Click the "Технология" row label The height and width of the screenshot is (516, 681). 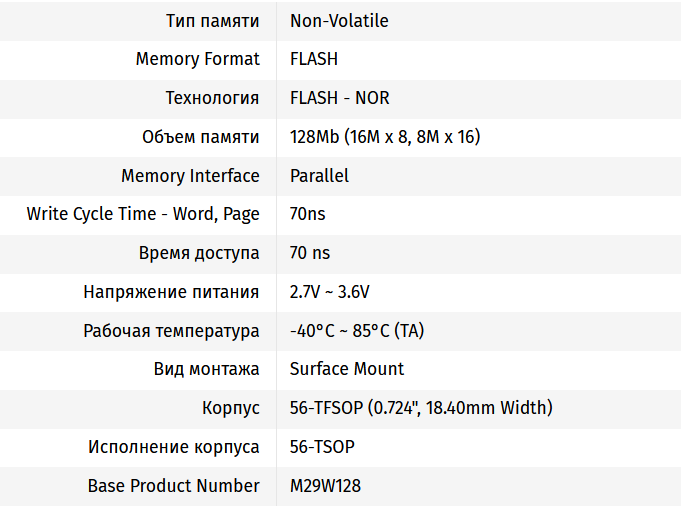[212, 98]
